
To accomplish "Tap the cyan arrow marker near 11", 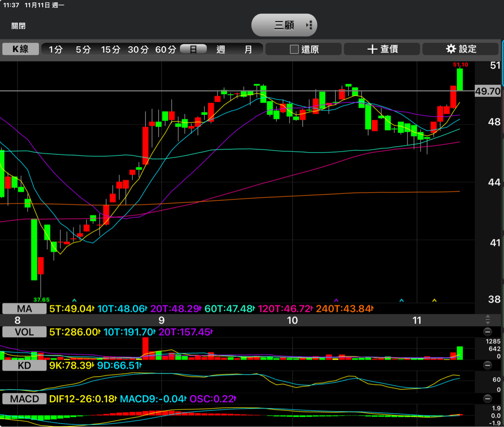I will click(401, 301).
